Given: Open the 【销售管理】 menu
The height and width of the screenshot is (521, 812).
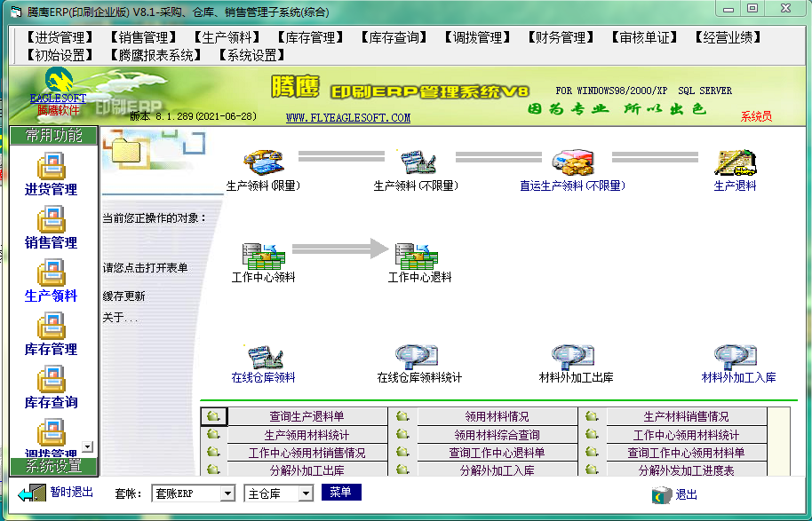Looking at the screenshot, I should (143, 37).
